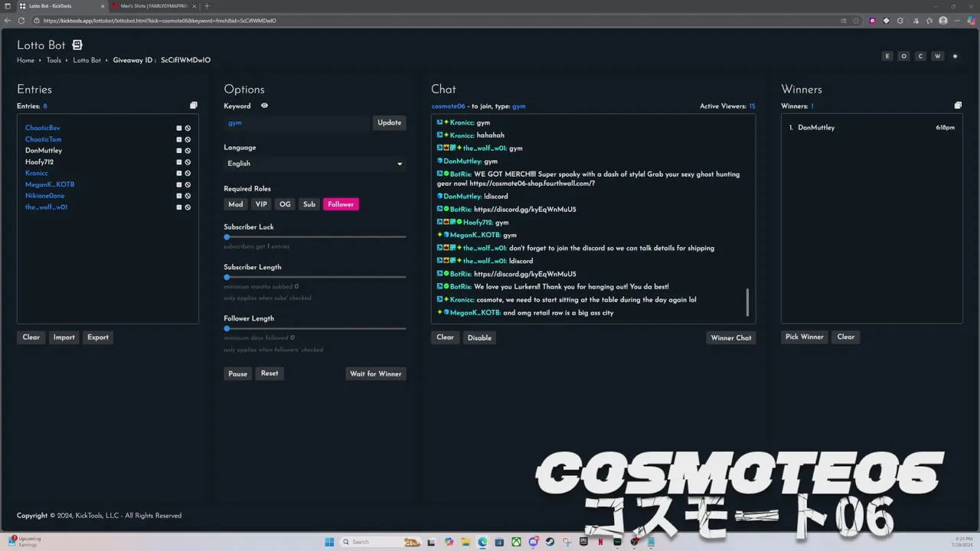The height and width of the screenshot is (551, 980).
Task: Toggle the light/dark theme sun icon
Action: pyautogui.click(x=955, y=56)
